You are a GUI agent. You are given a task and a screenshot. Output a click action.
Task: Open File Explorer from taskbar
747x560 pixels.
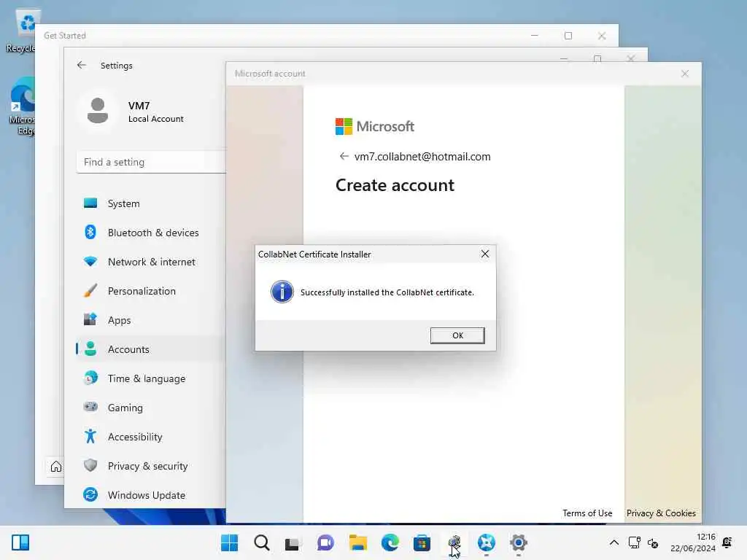[357, 542]
